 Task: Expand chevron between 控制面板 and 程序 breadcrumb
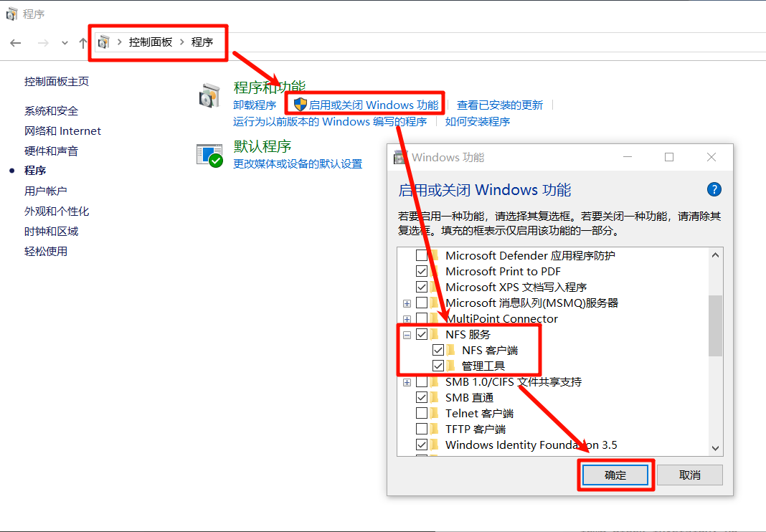(x=181, y=42)
